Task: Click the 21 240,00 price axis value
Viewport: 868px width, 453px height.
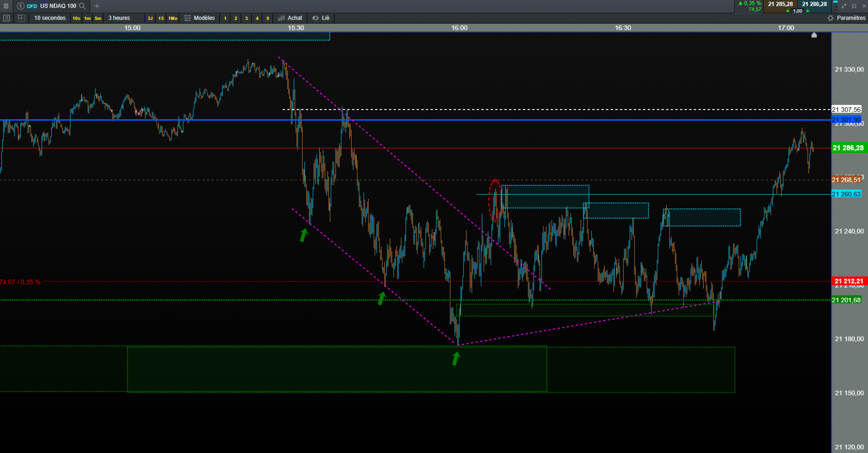Action: pyautogui.click(x=849, y=231)
